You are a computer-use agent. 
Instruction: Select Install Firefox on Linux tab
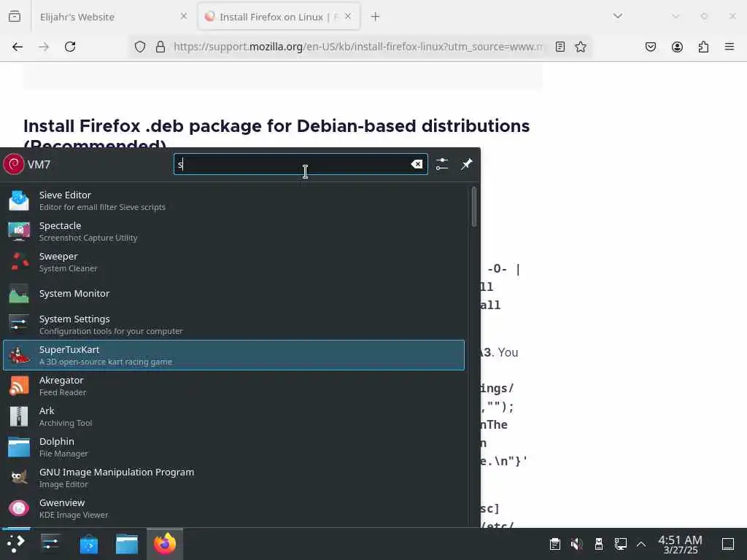coord(279,17)
